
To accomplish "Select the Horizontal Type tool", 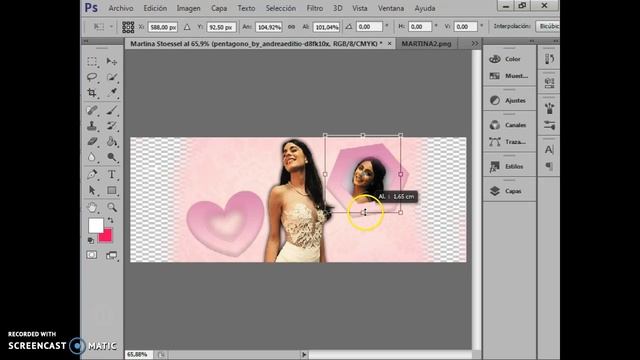I will pyautogui.click(x=111, y=175).
